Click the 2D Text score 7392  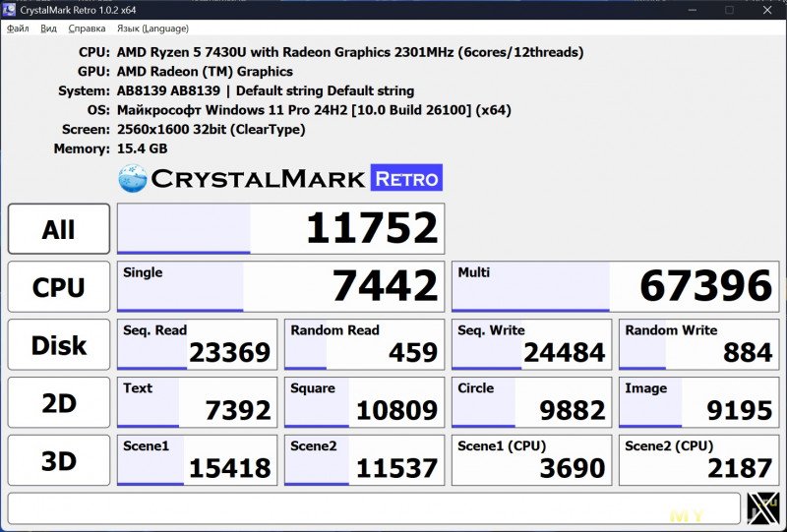click(197, 402)
